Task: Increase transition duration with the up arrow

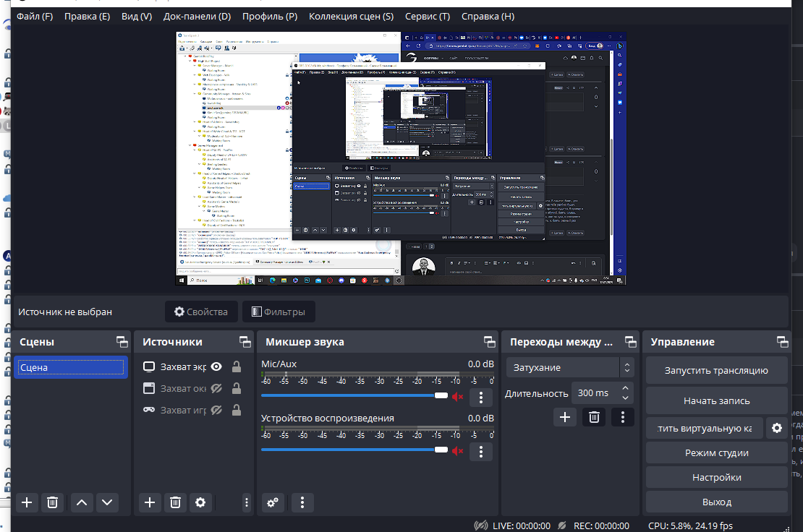Action: point(626,388)
